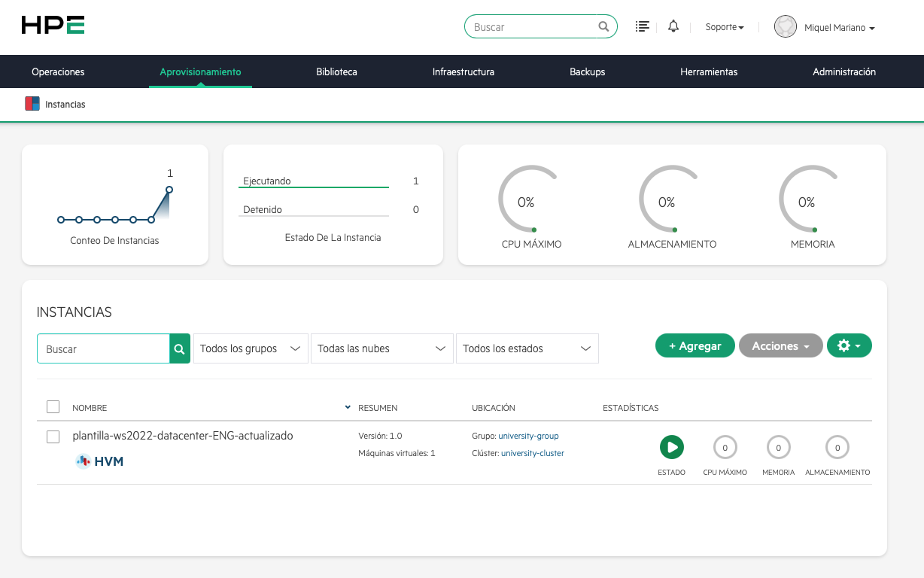The width and height of the screenshot is (924, 578).
Task: Open the activity list icon in header
Action: click(642, 26)
